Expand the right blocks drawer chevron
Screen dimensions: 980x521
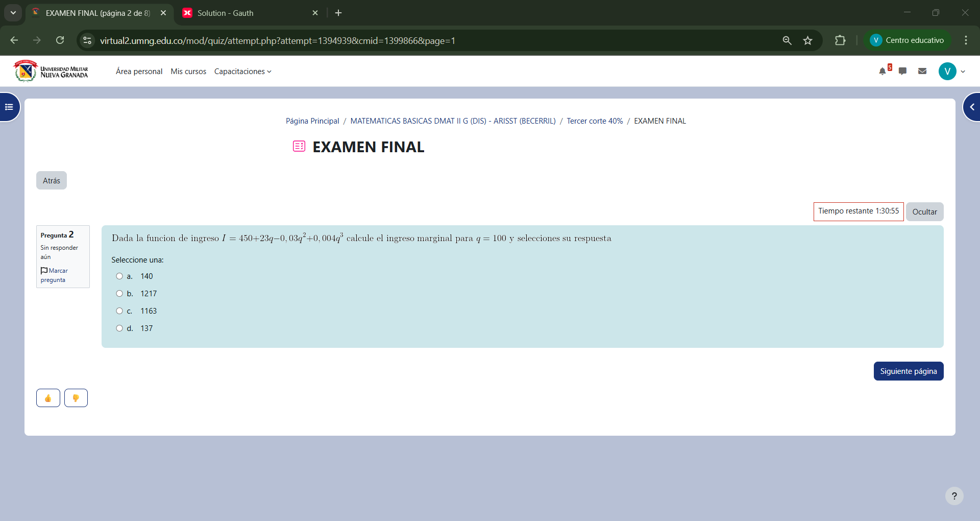(x=972, y=107)
